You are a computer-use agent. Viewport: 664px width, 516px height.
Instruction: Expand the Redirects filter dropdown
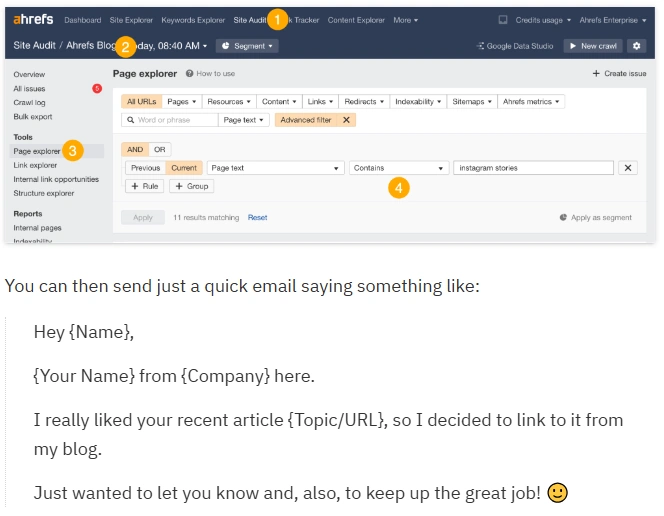364,102
